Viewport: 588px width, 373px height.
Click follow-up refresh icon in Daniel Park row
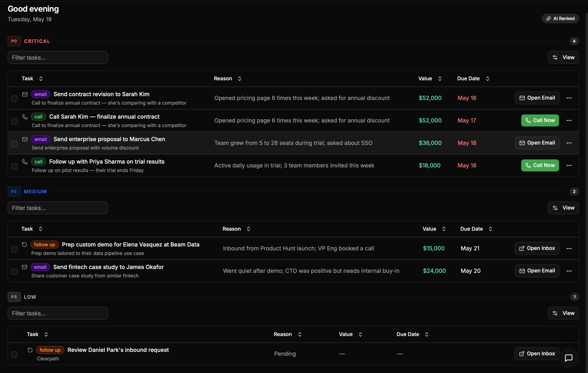[30, 350]
